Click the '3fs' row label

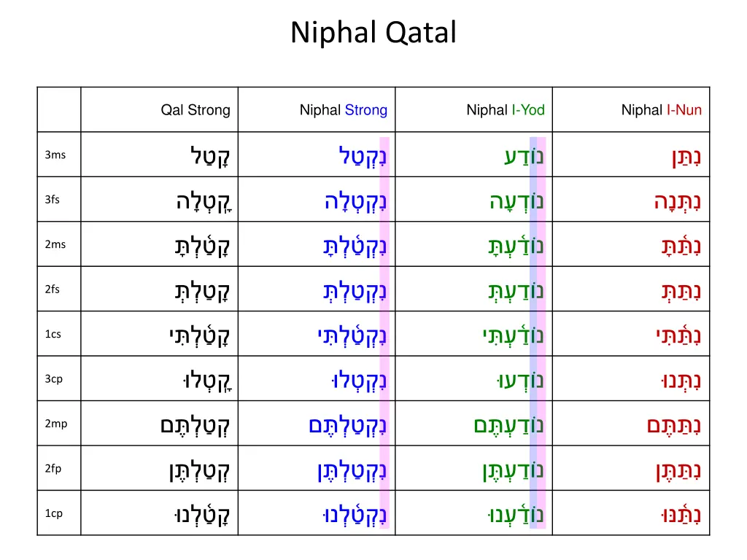coord(53,200)
